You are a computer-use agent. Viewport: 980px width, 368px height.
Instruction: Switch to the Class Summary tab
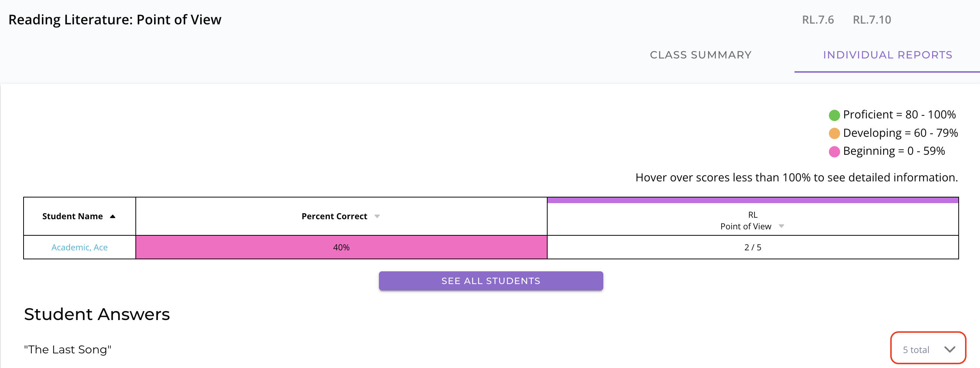[x=700, y=55]
